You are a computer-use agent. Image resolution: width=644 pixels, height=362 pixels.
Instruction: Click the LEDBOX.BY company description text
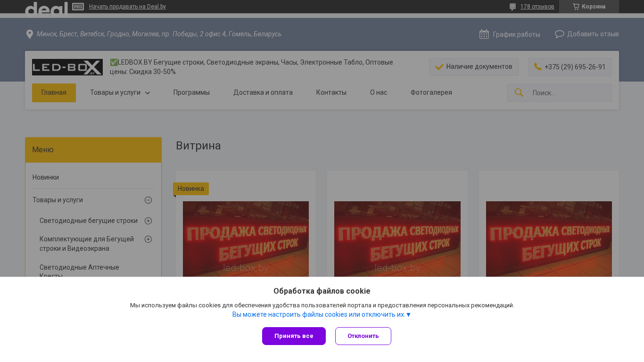(x=251, y=67)
